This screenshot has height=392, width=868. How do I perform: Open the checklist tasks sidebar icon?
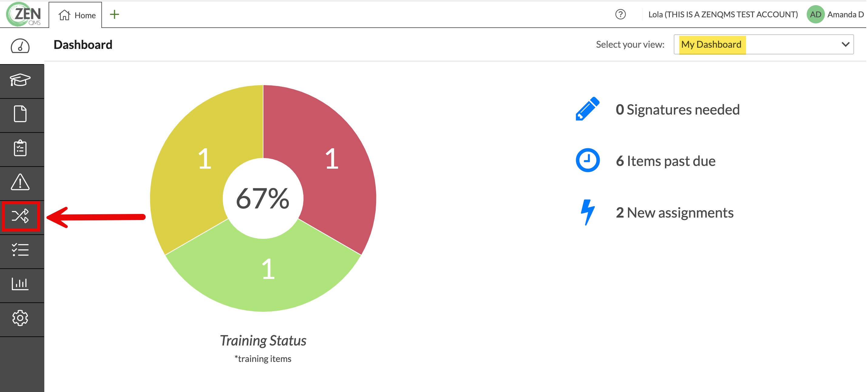[x=20, y=250]
